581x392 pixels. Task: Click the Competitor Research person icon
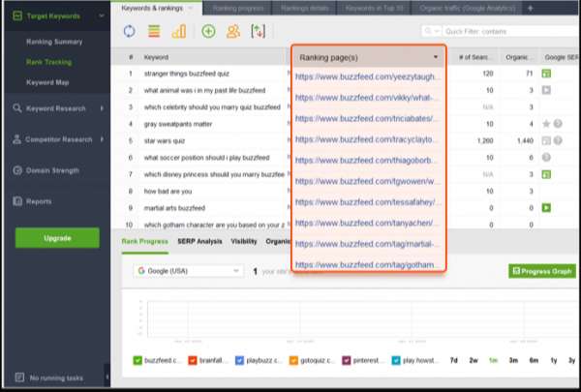(x=16, y=139)
